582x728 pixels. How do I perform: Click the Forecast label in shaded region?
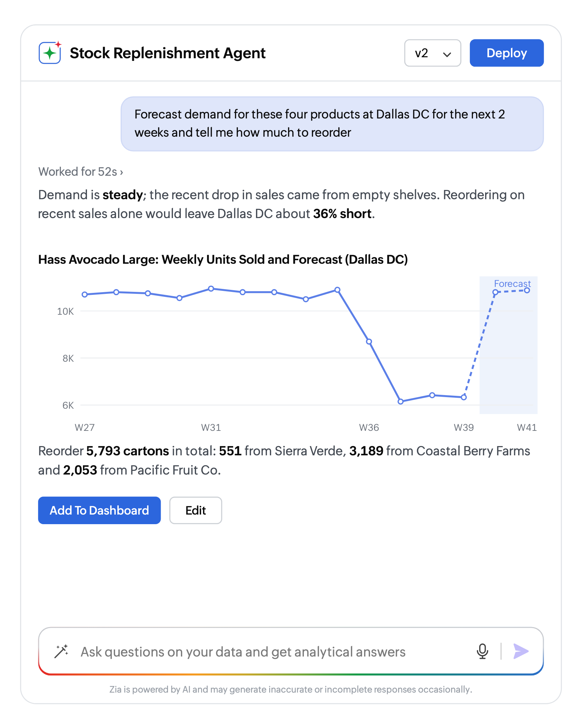tap(512, 283)
